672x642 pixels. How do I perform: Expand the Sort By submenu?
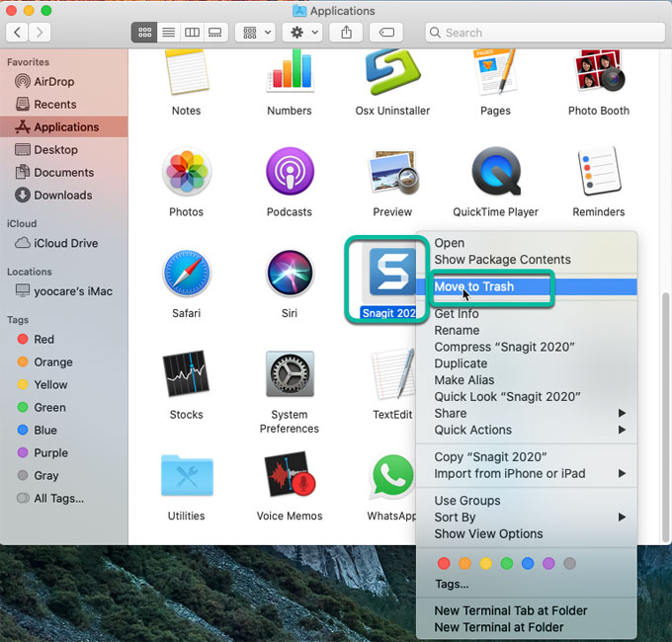[527, 518]
